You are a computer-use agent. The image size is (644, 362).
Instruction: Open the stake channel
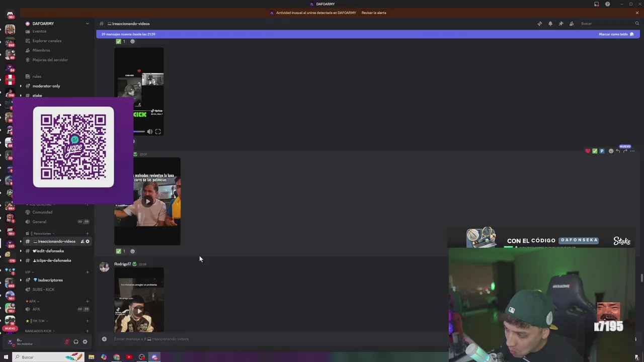[x=37, y=96]
